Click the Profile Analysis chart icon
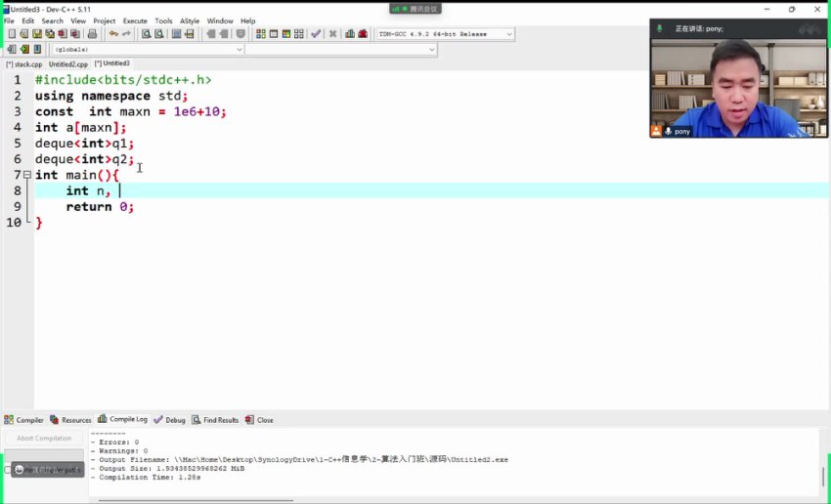Screen dimensions: 831x504 (x=350, y=34)
